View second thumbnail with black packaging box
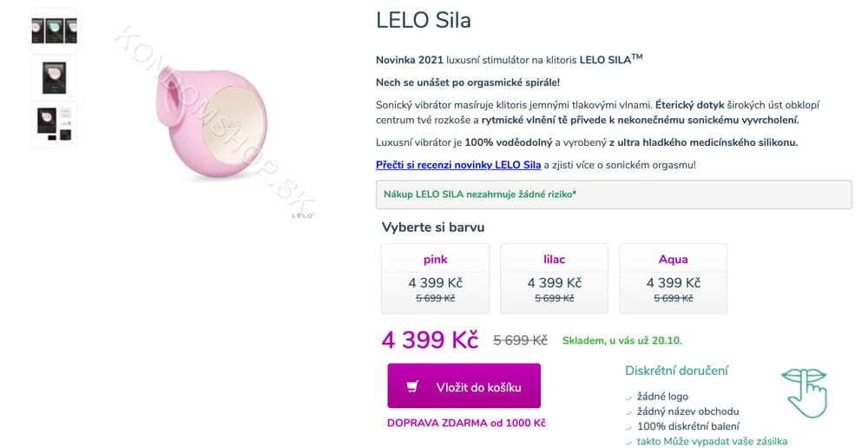 pos(54,77)
